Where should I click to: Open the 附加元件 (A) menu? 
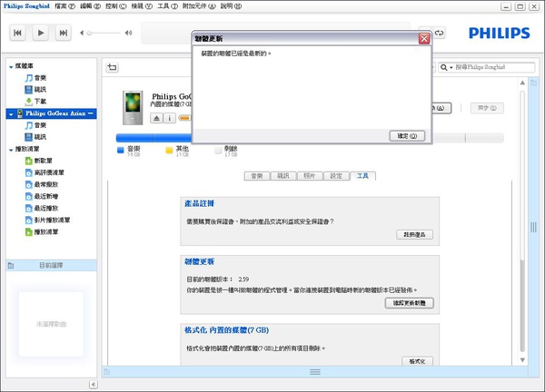point(199,6)
